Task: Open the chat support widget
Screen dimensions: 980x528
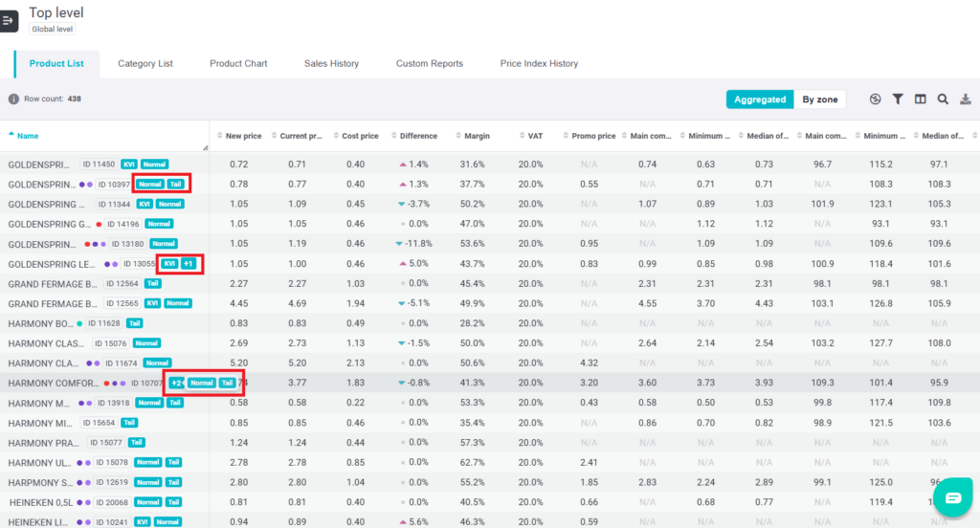Action: 952,498
